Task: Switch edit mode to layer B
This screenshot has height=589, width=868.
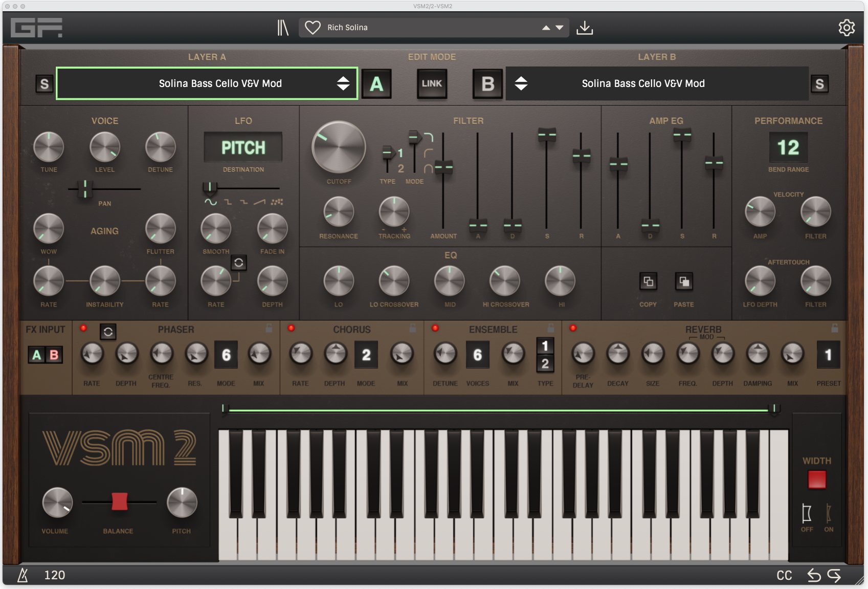Action: tap(487, 84)
